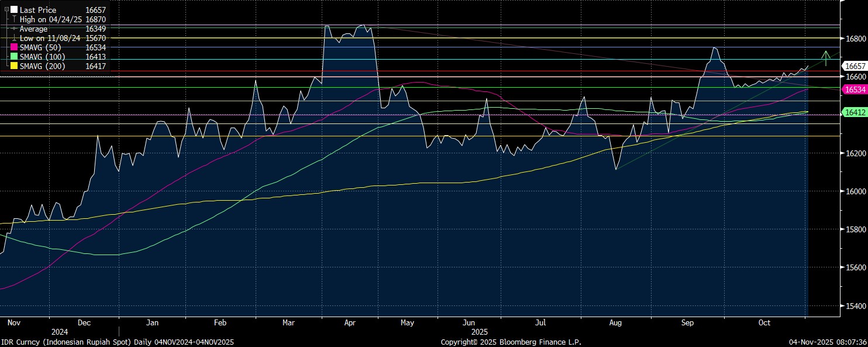The image size is (868, 347).
Task: Select the Last Price legend label
Action: [x=38, y=10]
